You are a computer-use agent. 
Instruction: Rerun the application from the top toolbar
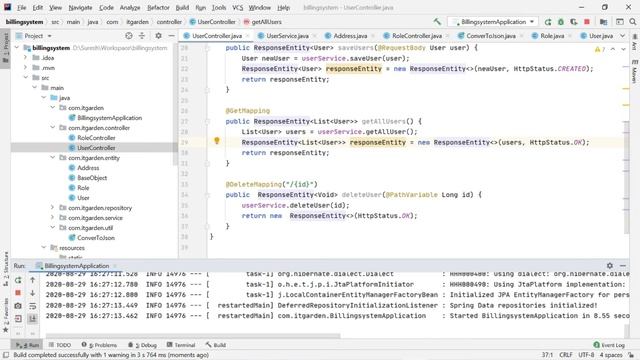coord(548,22)
